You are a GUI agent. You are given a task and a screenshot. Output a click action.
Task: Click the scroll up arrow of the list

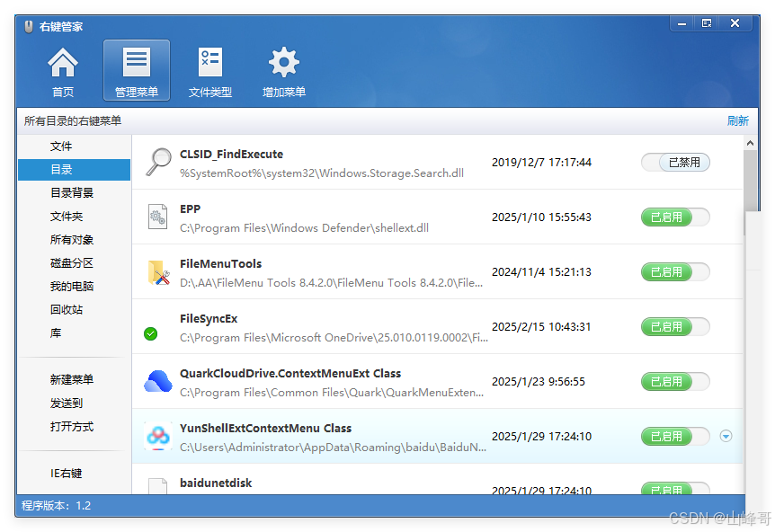coord(750,143)
